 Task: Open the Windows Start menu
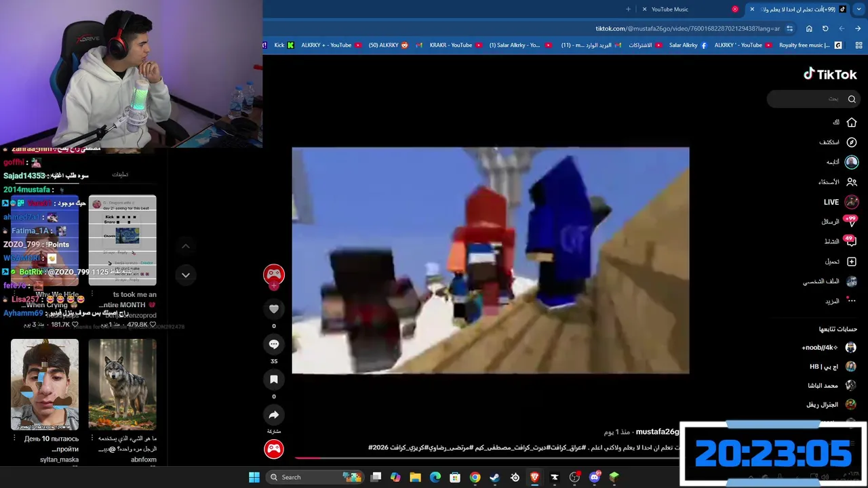click(254, 477)
